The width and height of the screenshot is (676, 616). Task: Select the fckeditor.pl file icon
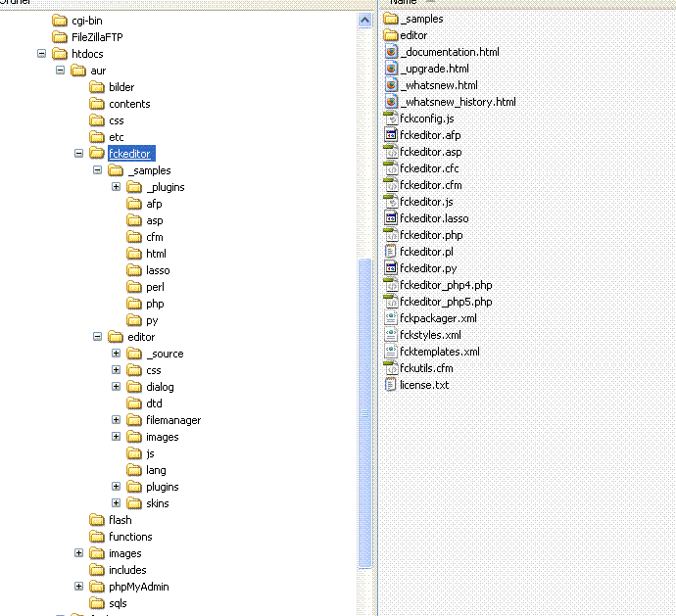click(391, 252)
